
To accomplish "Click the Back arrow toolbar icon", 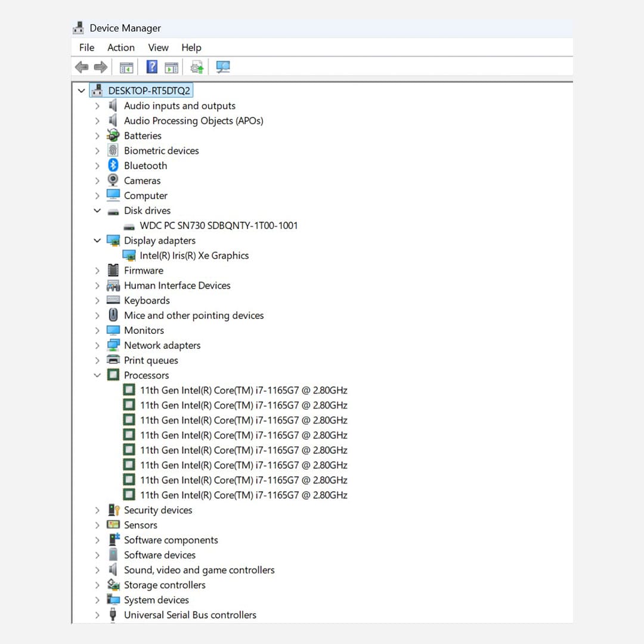I will (82, 67).
